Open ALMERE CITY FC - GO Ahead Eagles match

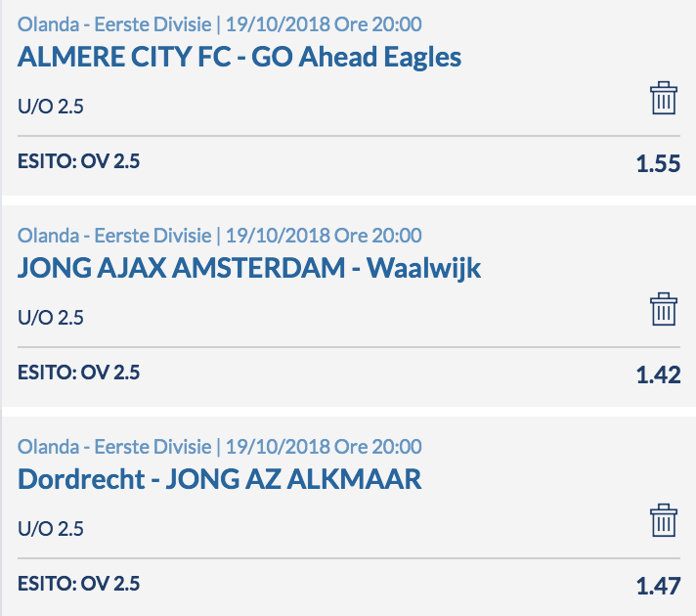tap(239, 58)
